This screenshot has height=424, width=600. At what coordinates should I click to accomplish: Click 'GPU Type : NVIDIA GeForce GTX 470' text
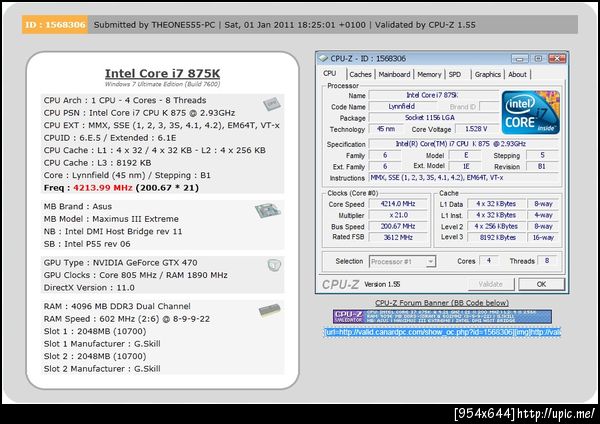121,263
